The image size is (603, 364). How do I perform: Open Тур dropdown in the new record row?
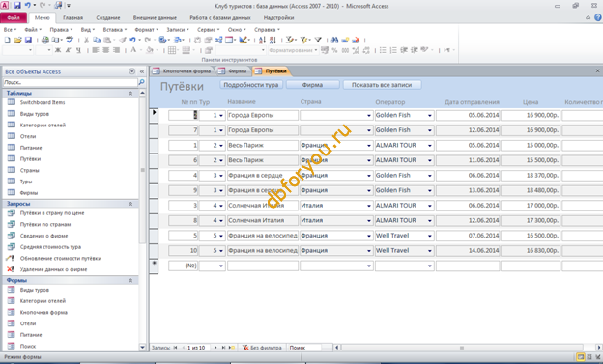(x=221, y=266)
